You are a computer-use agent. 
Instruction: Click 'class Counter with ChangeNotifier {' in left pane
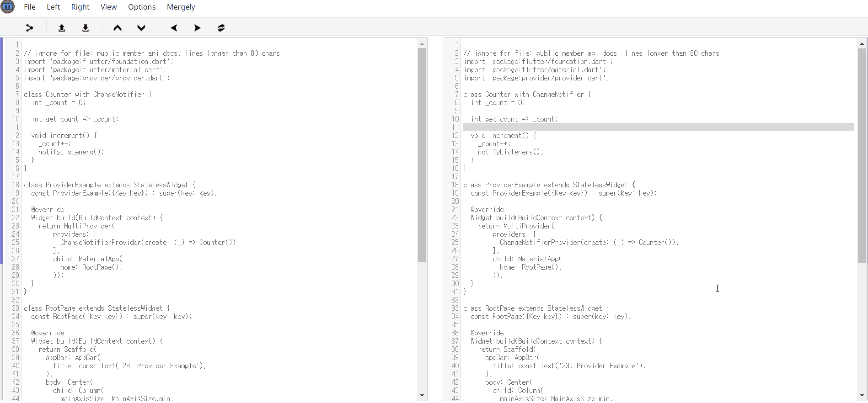point(88,94)
